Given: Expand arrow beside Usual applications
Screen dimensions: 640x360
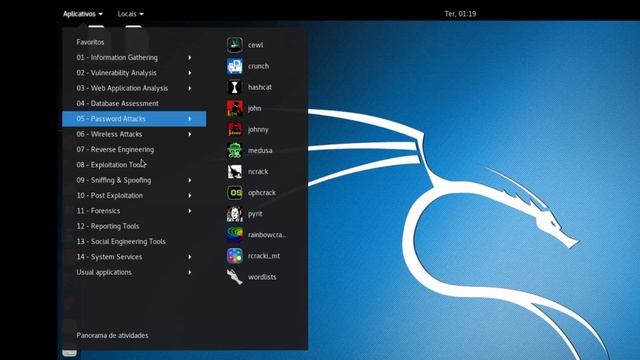Looking at the screenshot, I should pyautogui.click(x=190, y=272).
